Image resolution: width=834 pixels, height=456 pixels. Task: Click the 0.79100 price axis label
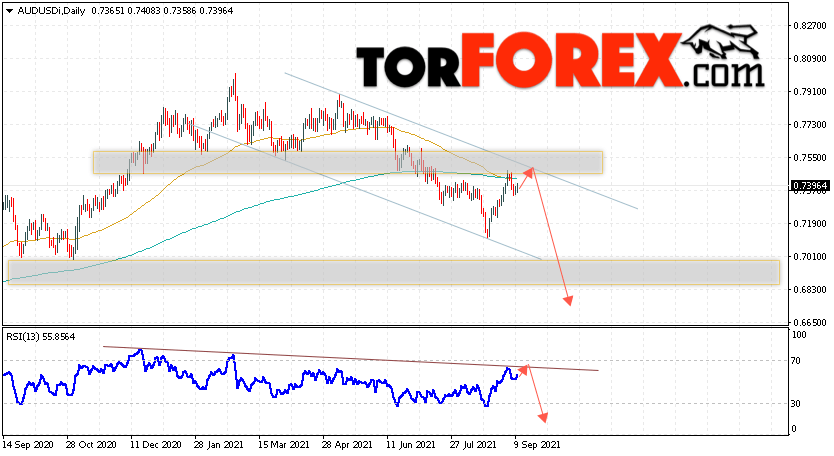pyautogui.click(x=810, y=92)
